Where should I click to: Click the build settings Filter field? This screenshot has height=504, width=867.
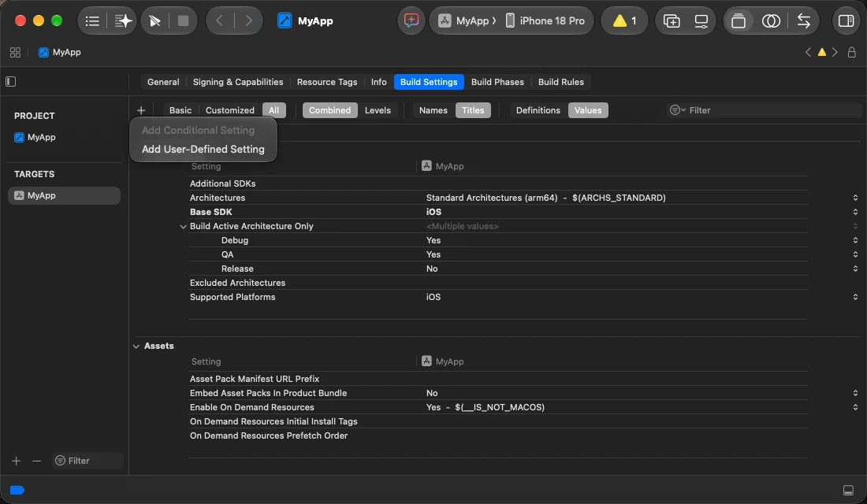click(763, 110)
